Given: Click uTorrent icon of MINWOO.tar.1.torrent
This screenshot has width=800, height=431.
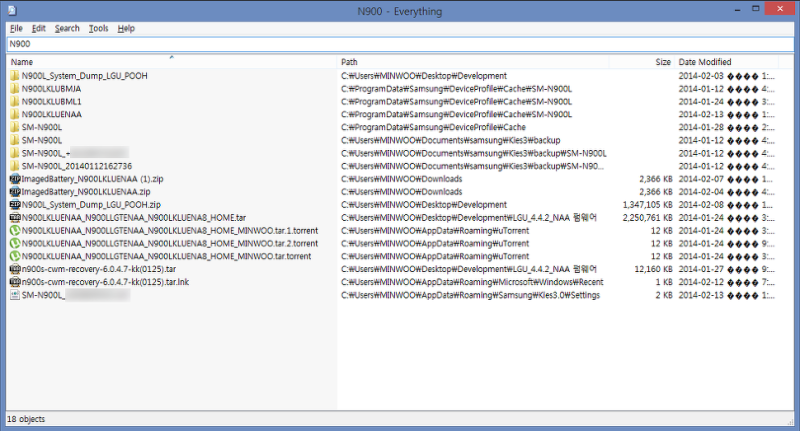Looking at the screenshot, I should 15,231.
